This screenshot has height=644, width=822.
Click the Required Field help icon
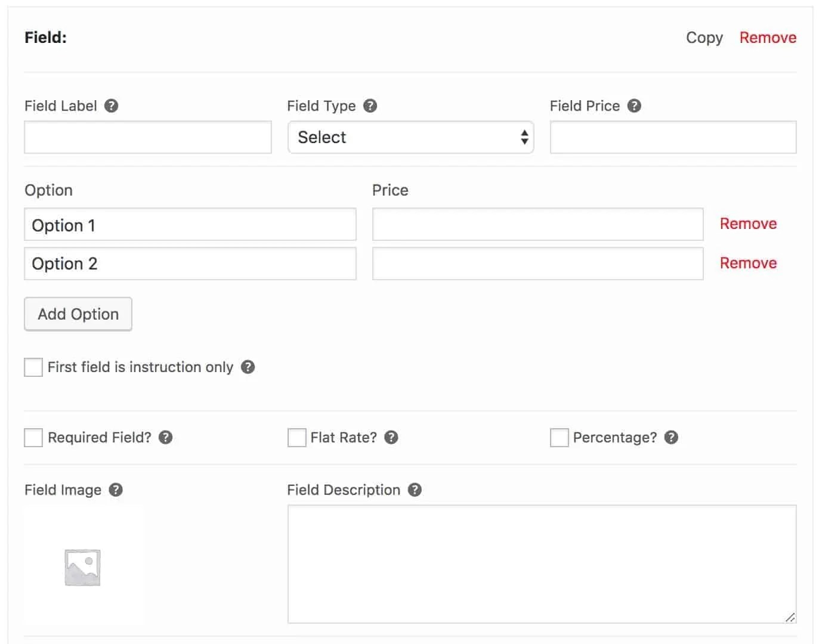coord(166,438)
